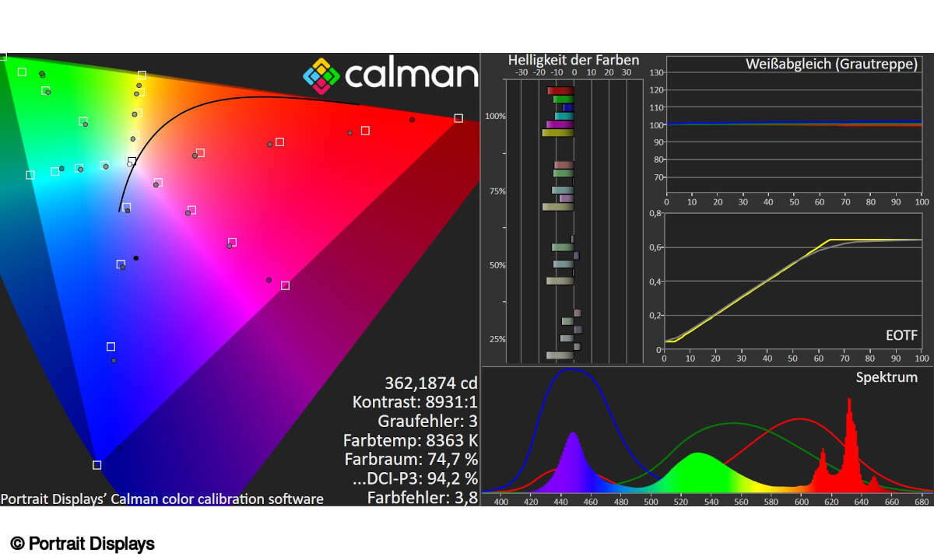Click the "Spektrum" chart label
Viewport: 934px width, 560px height.
tap(887, 377)
